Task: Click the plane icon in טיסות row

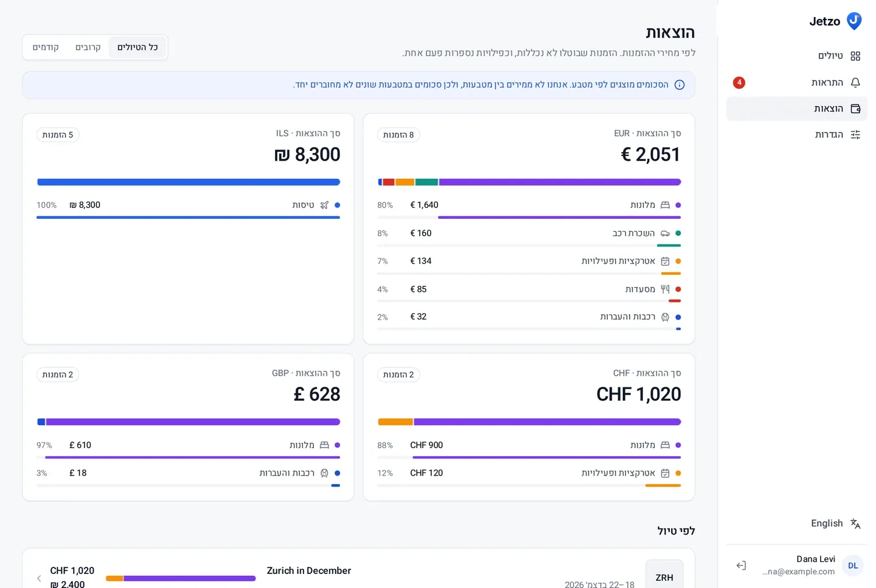Action: click(x=324, y=206)
